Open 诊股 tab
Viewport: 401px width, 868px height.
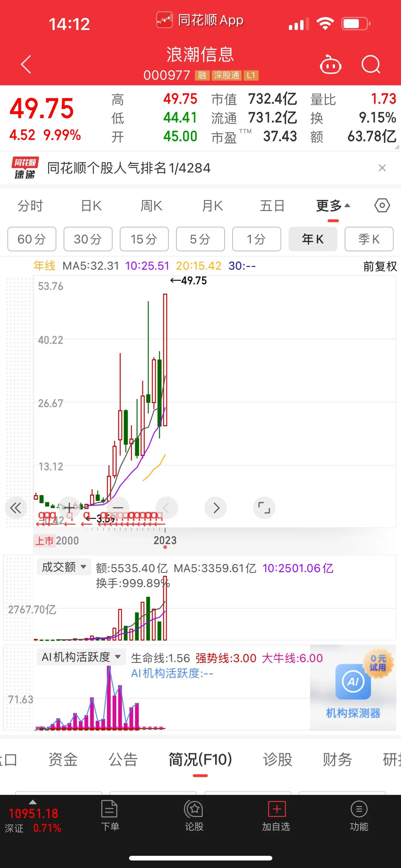[x=278, y=760]
